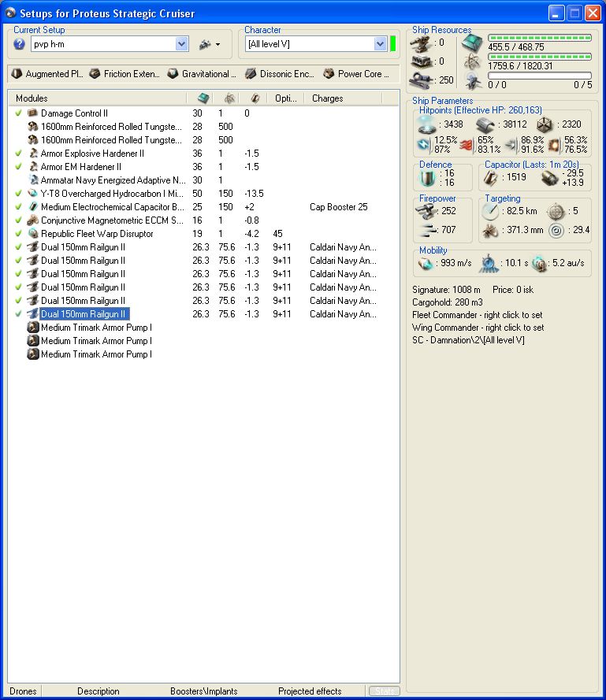The width and height of the screenshot is (606, 700).
Task: Click the Ammatar Navy Energized Adaptive icon
Action: (x=32, y=180)
